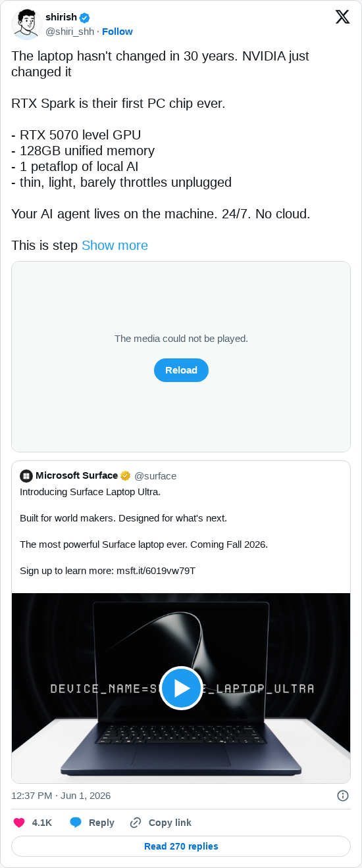Open the 12:37 PM · Jun 1, 2026 timestamp
This screenshot has width=362, height=868.
61,796
